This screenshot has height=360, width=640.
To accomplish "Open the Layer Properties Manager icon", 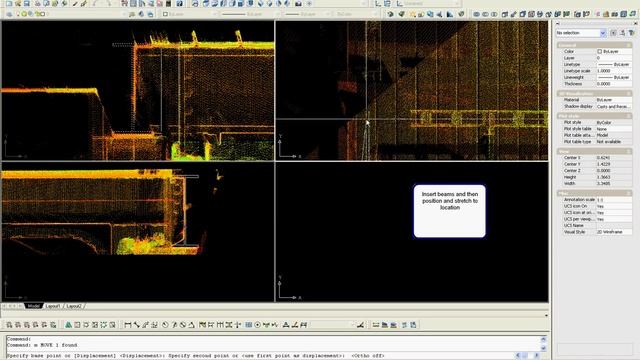I will 9,14.
